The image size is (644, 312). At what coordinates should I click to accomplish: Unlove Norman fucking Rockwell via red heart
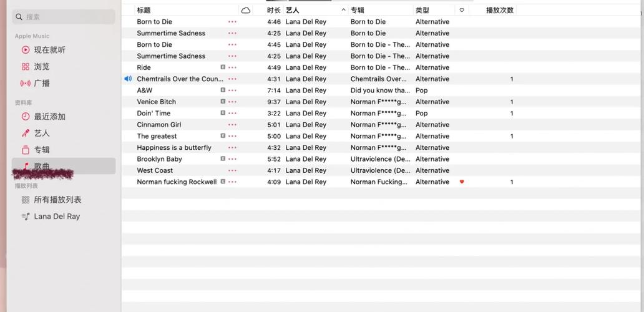coord(462,182)
